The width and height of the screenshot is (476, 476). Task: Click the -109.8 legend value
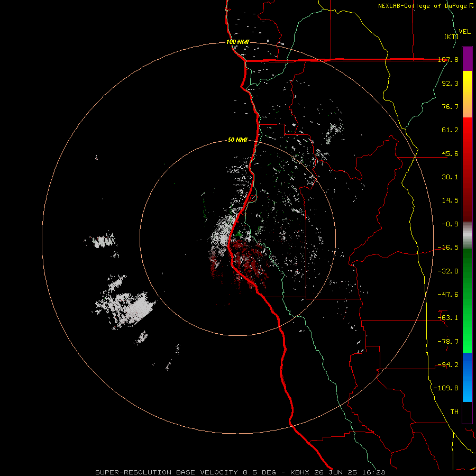[446, 388]
